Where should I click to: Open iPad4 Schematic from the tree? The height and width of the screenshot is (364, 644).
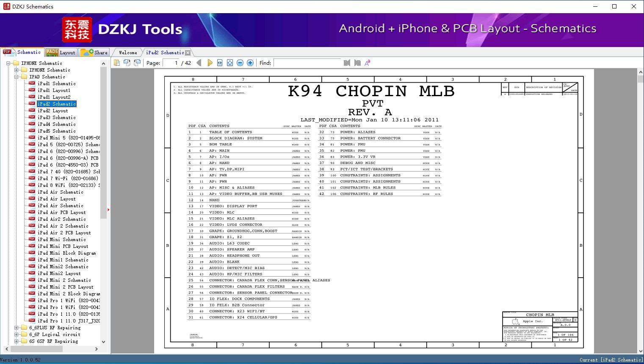57,124
